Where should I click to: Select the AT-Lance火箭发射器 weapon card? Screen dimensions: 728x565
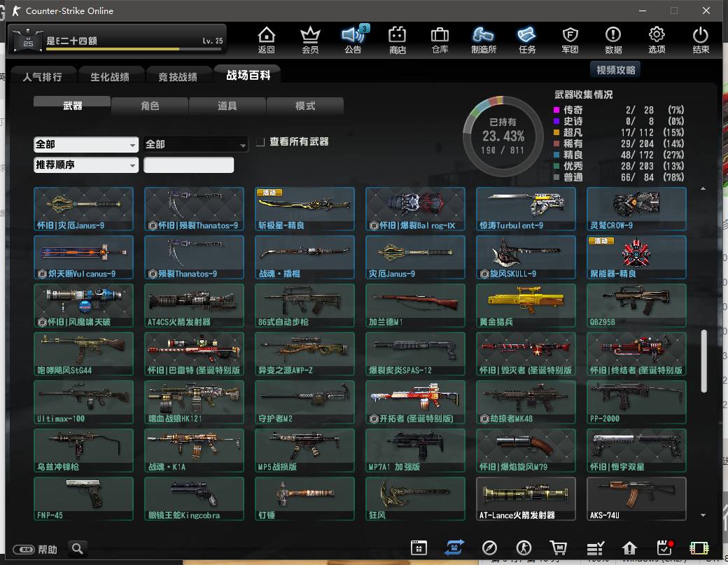[526, 498]
